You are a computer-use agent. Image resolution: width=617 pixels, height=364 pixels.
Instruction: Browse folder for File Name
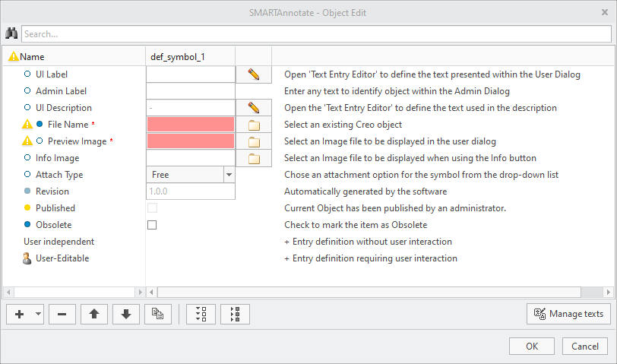(x=254, y=125)
